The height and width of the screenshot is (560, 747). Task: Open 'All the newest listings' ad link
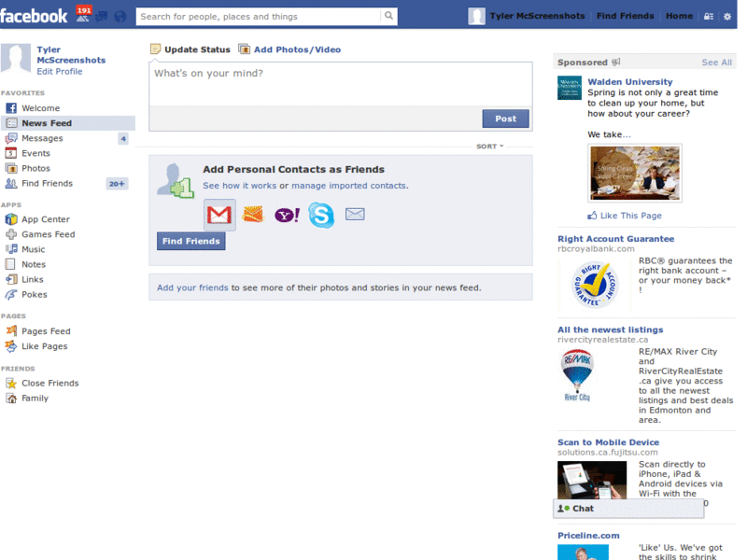coord(611,329)
